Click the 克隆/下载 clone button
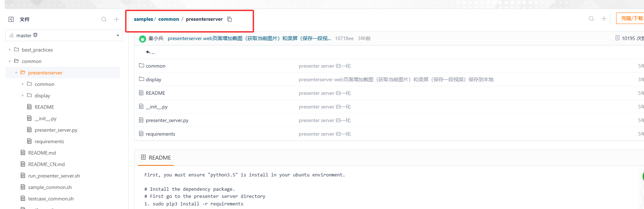 click(x=630, y=18)
